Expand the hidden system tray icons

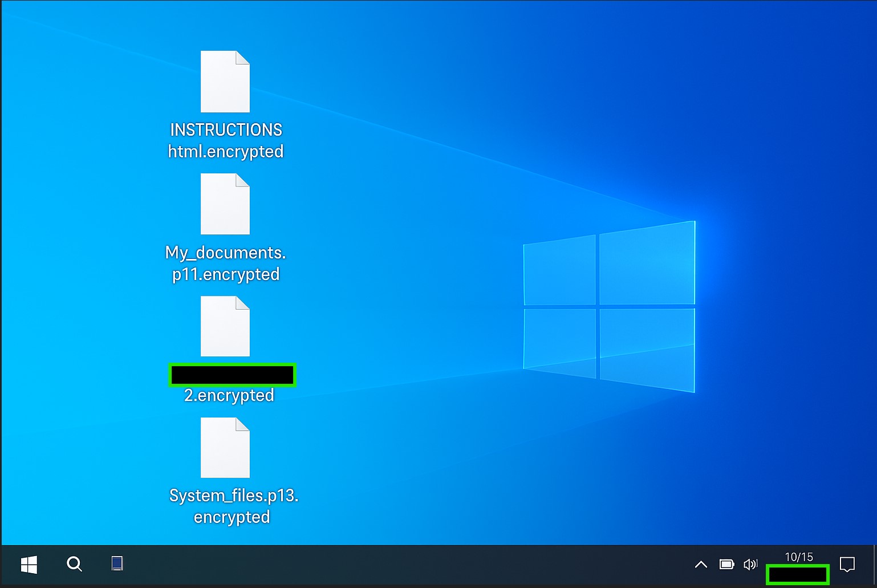(700, 565)
